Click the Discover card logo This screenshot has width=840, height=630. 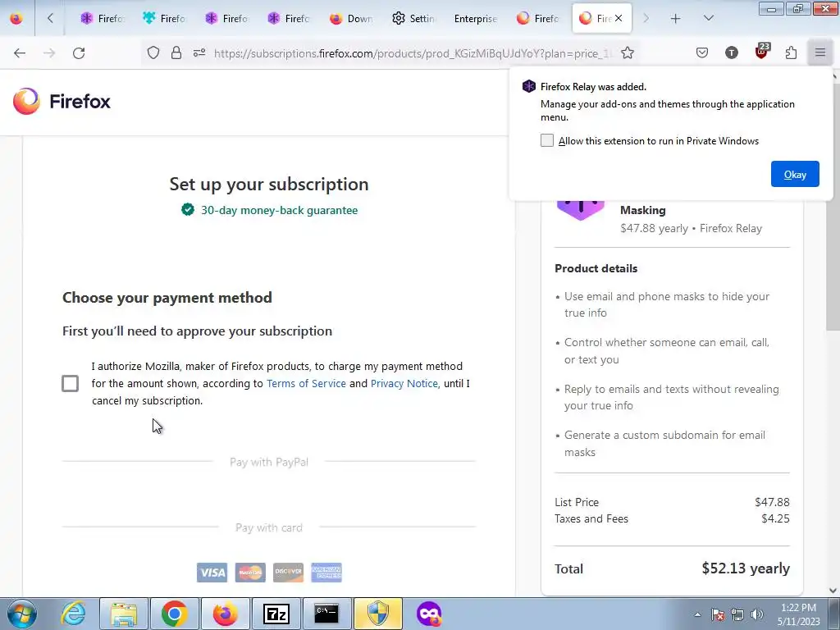(288, 573)
